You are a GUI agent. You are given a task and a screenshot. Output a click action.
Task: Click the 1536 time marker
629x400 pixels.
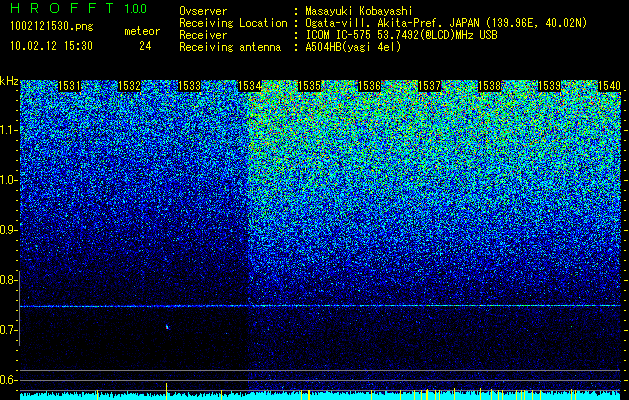369,86
